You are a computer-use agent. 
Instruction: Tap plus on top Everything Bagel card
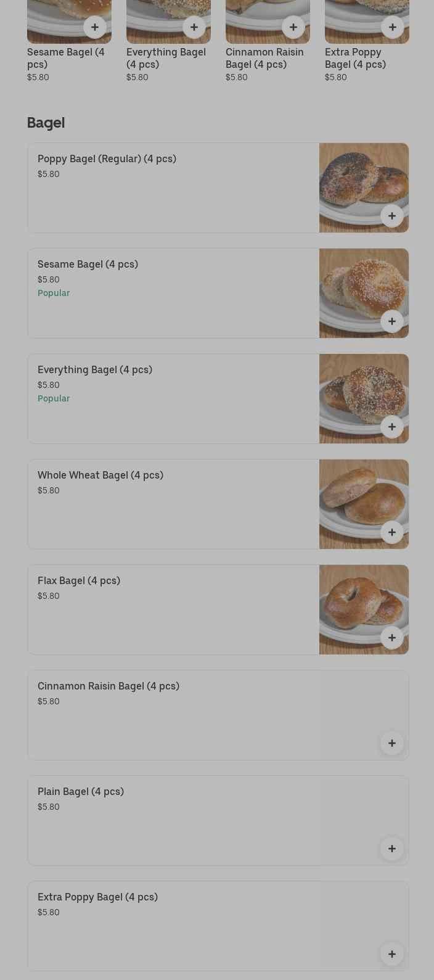click(194, 27)
